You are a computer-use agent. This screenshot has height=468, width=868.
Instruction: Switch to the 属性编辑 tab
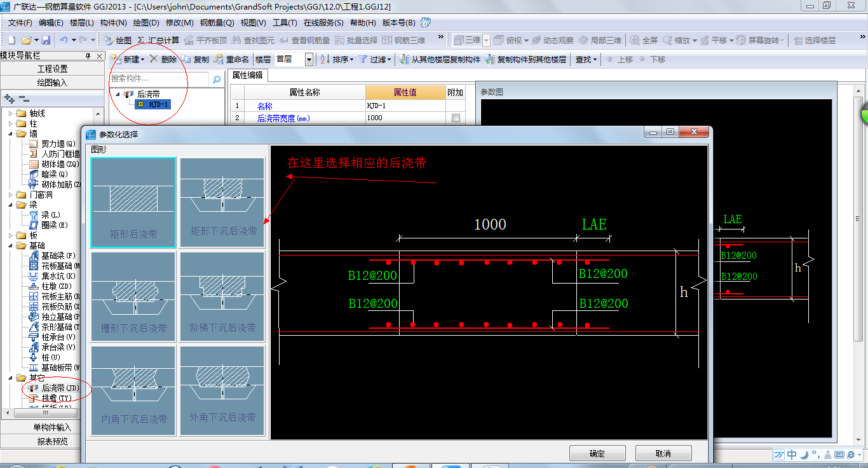pos(248,75)
